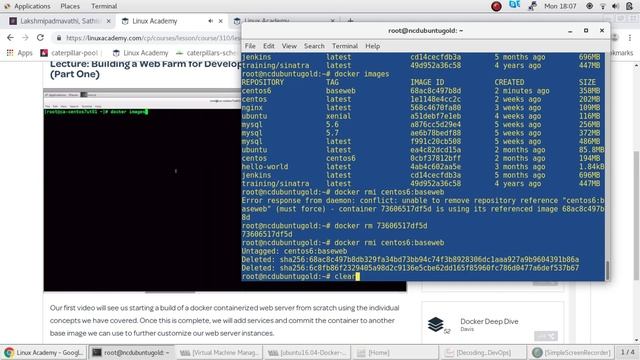Switch to ubuntu16.04-Docker taskbar item
Screen dimensions: 640x360
(307, 353)
